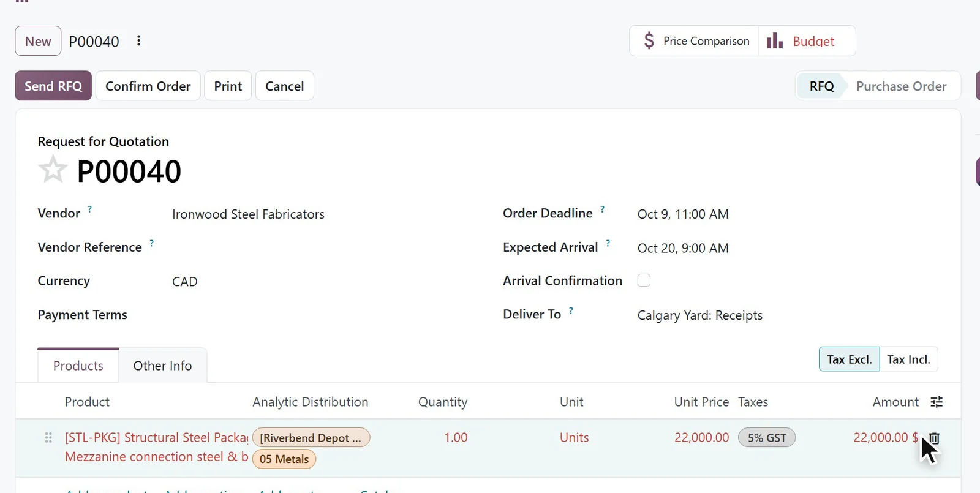
Task: Open help tooltip beside Order Deadline
Action: click(603, 209)
